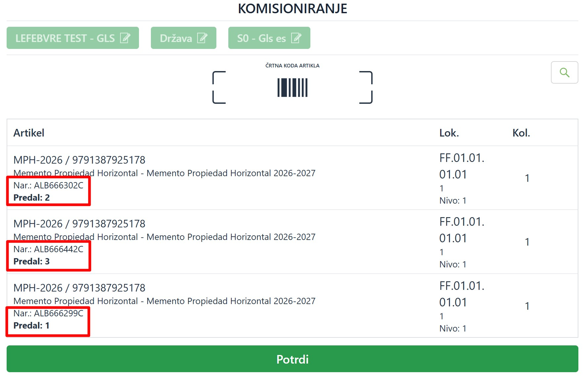Click the Predal: 2 label
Viewport: 584px width, 392px height.
[x=31, y=198]
